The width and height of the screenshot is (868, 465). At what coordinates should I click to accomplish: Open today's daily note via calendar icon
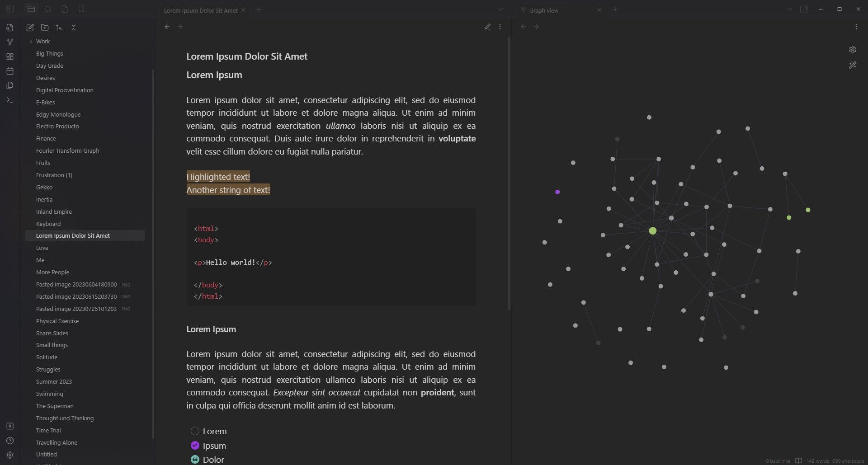(x=10, y=71)
